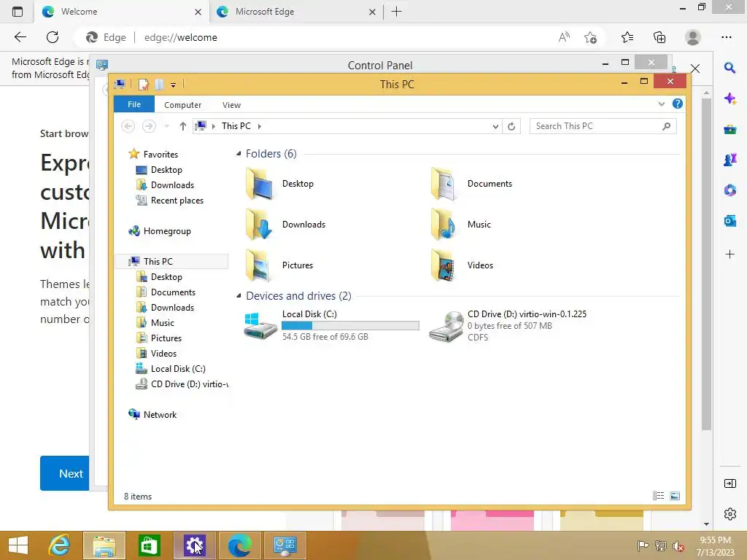Open the Edge Collections icon
Viewport: 747px width, 560px height.
[659, 37]
